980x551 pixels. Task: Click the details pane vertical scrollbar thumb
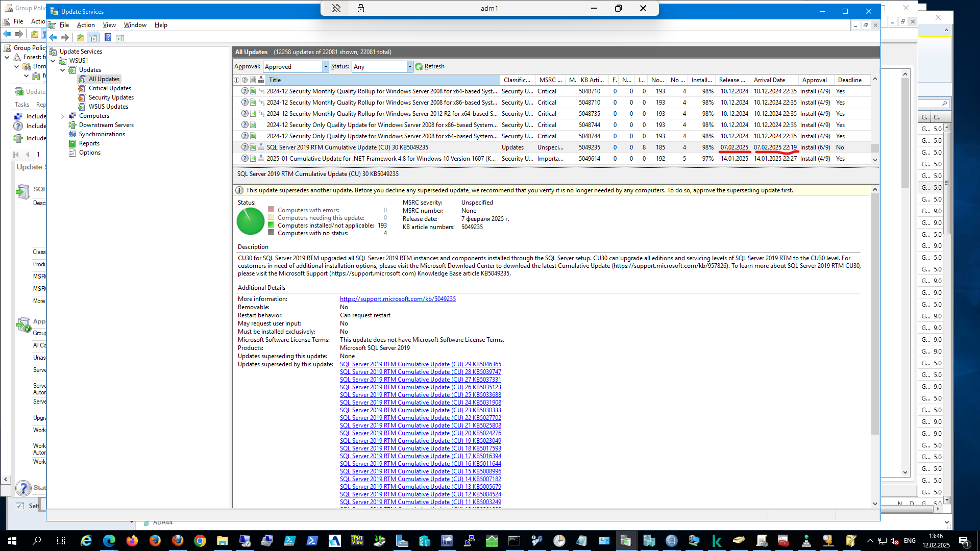tap(875, 314)
